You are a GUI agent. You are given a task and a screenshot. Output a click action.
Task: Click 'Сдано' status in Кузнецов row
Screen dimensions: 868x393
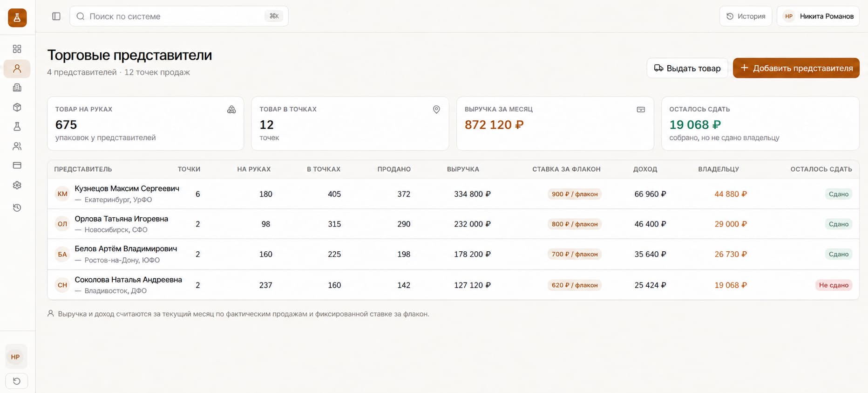[x=839, y=194]
